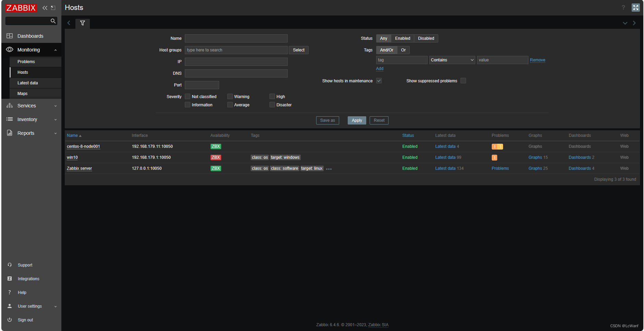Hide sidebar using the small square icon
Image resolution: width=644 pixels, height=331 pixels.
tap(53, 8)
